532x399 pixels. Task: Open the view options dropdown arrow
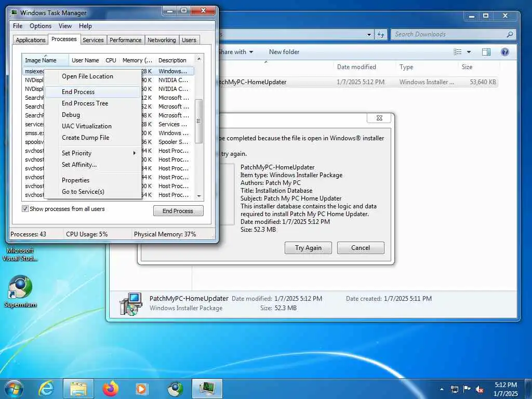tap(469, 52)
